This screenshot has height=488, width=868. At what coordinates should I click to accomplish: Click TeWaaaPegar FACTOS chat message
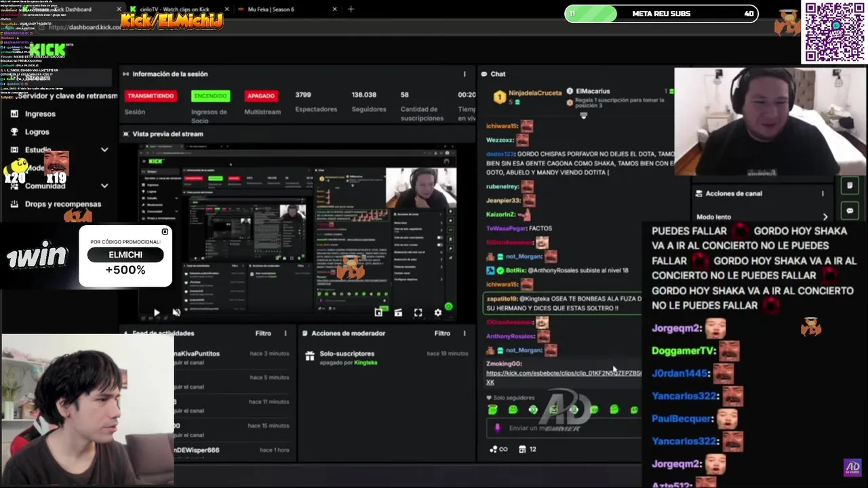pyautogui.click(x=519, y=229)
